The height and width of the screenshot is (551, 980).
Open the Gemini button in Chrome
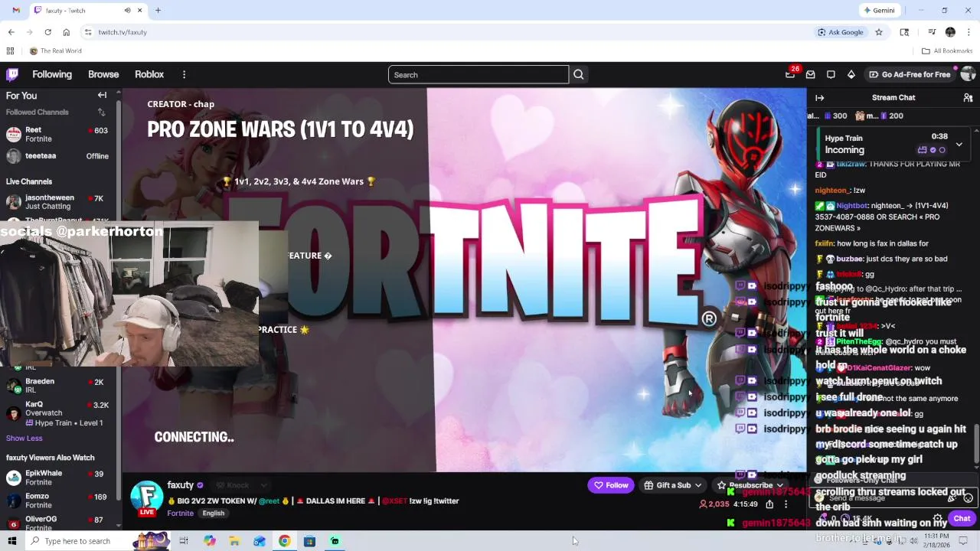point(879,10)
